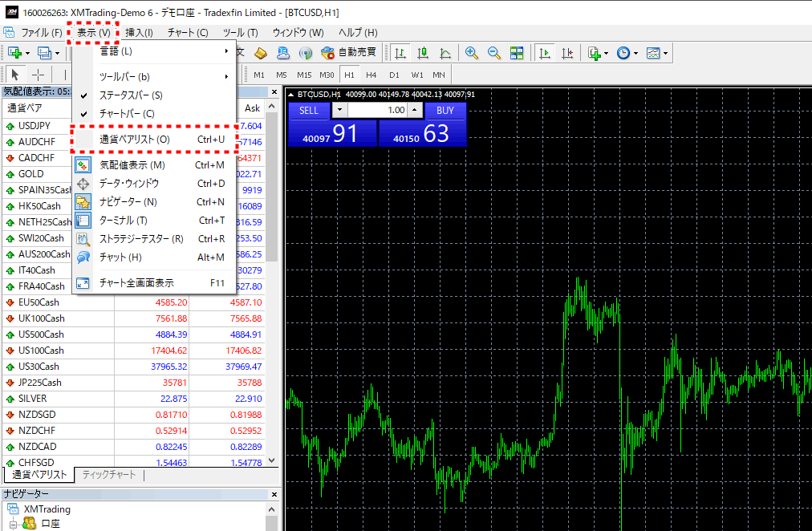The height and width of the screenshot is (531, 812).
Task: Open the ウィンドウ (W) menu
Action: [x=298, y=33]
